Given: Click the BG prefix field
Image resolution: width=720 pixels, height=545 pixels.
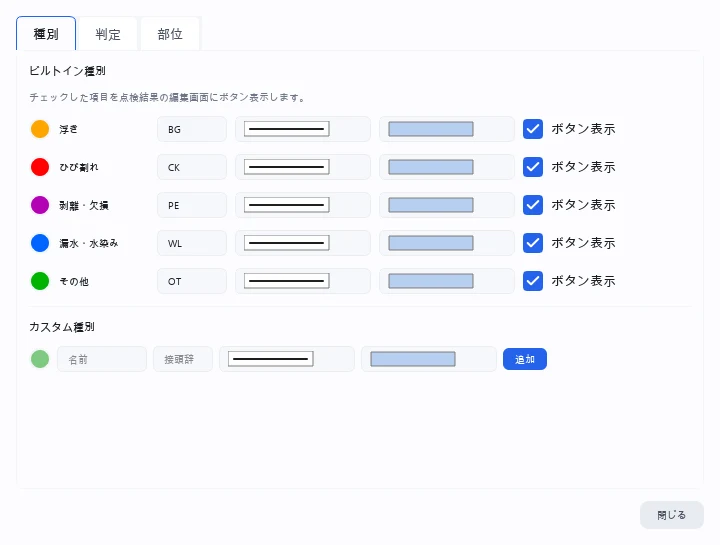Looking at the screenshot, I should click(192, 129).
